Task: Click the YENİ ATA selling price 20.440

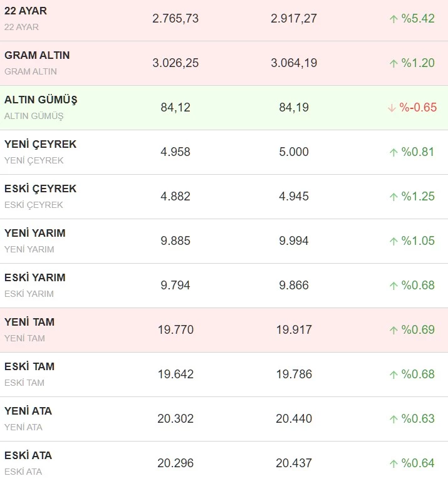Action: pos(294,419)
